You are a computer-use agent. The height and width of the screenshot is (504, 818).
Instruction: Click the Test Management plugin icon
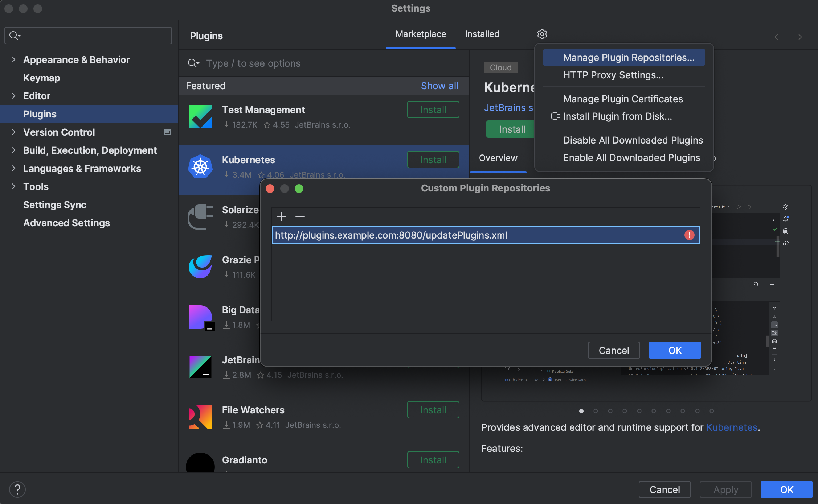coord(200,117)
